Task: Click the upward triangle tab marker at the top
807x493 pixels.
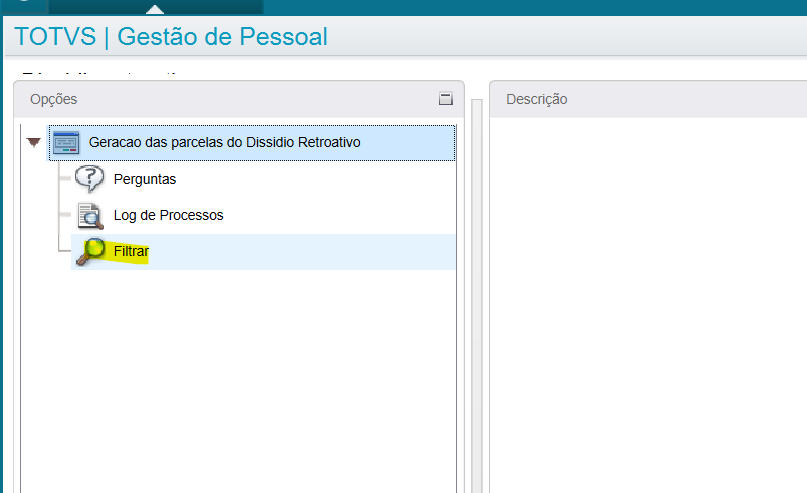Action: [155, 9]
